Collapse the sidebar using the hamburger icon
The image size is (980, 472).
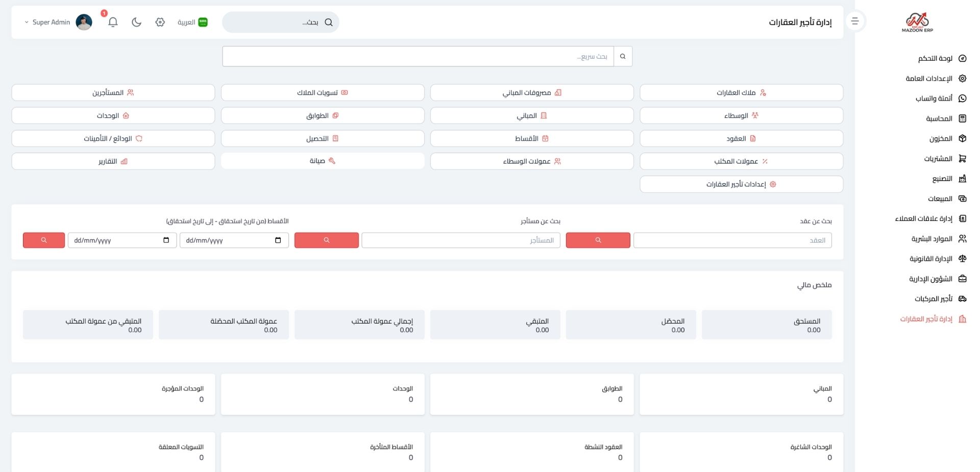click(855, 21)
